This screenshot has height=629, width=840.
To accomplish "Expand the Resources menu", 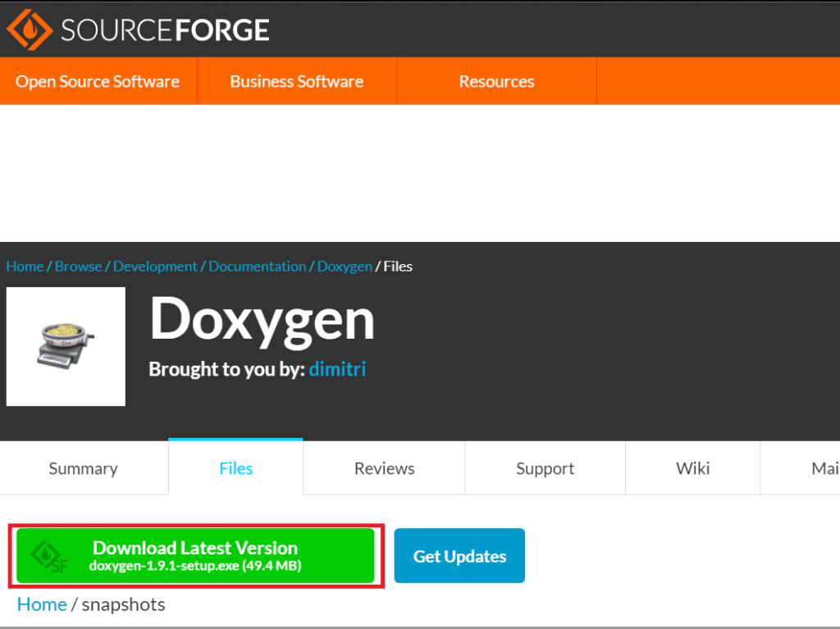I will coord(496,81).
